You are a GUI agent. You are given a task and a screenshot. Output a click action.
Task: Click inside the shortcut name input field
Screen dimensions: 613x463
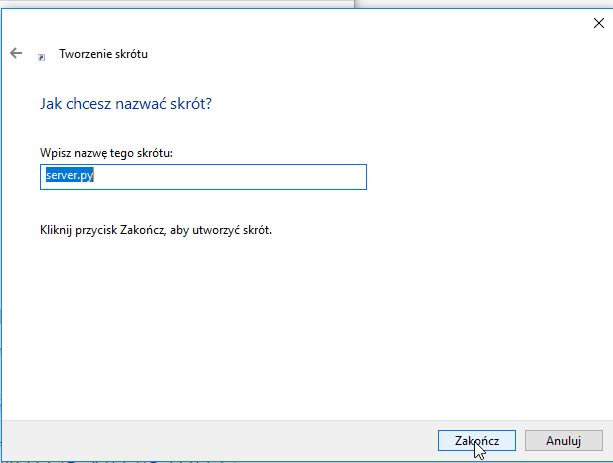[203, 177]
